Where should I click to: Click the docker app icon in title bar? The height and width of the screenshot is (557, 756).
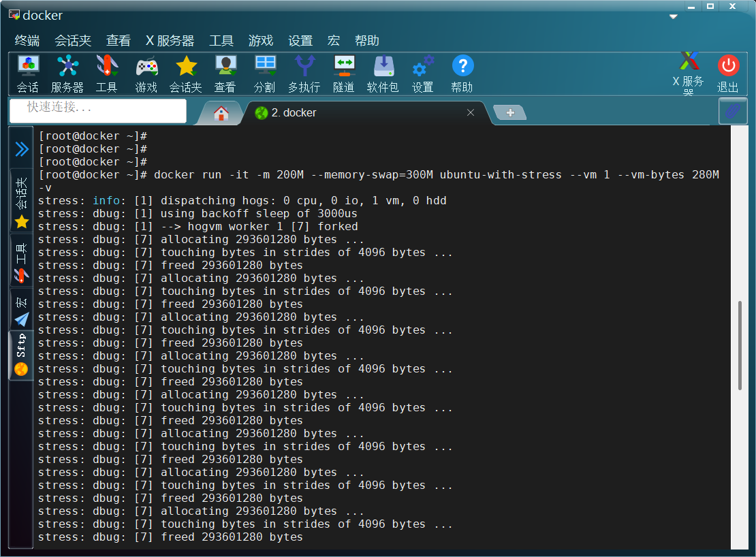tap(14, 16)
